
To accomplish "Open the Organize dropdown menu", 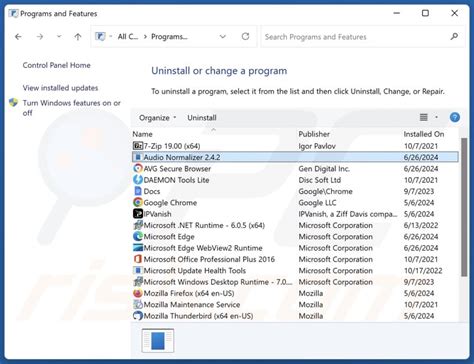I will tap(157, 118).
